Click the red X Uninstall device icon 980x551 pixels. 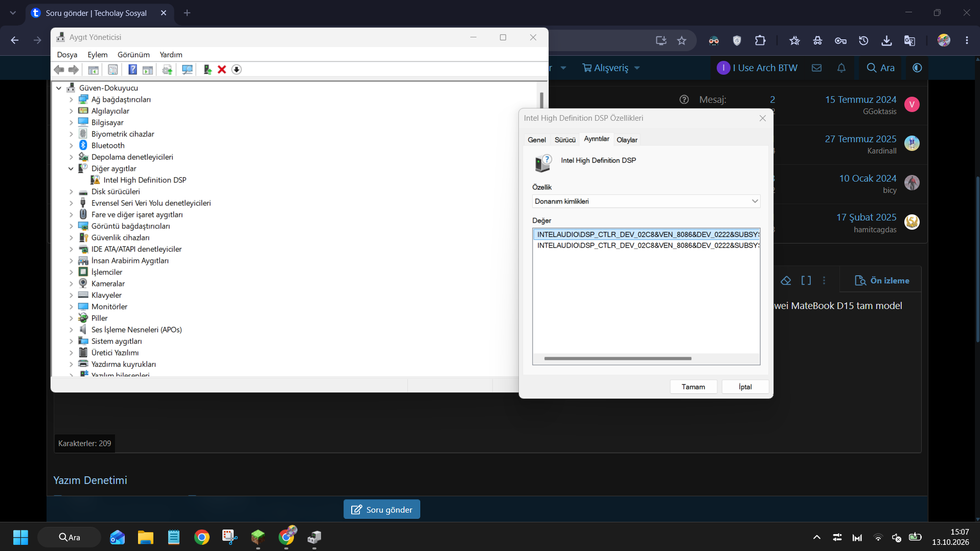pyautogui.click(x=222, y=70)
